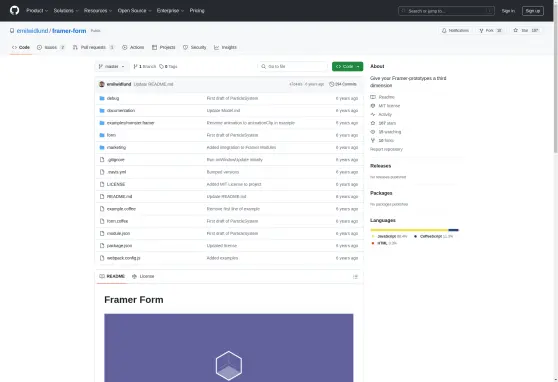
Task: Open LICENSE file icon
Action: (102, 184)
